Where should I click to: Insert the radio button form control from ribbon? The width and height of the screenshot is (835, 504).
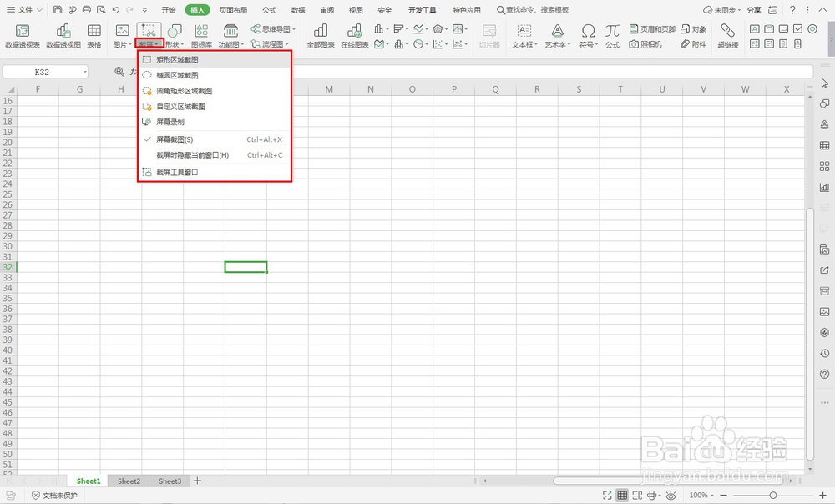coord(812,28)
